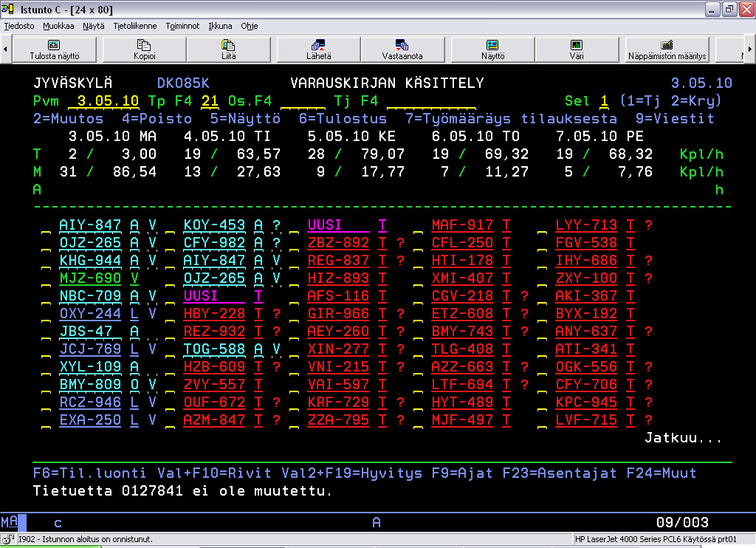Click the Pvm date field 3.05.10
This screenshot has width=756, height=548.
click(103, 101)
